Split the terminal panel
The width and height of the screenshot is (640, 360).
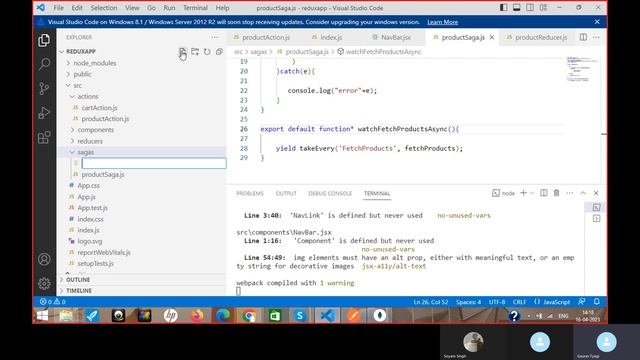coord(544,193)
